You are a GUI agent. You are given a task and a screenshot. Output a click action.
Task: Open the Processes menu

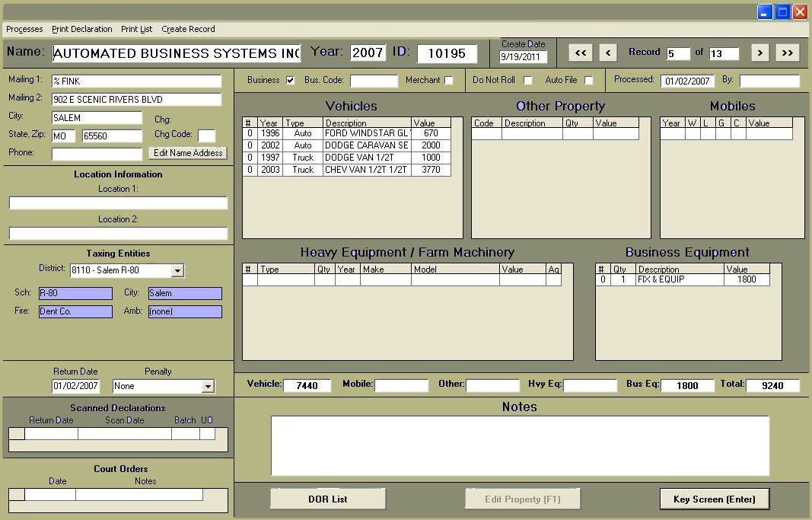point(24,29)
